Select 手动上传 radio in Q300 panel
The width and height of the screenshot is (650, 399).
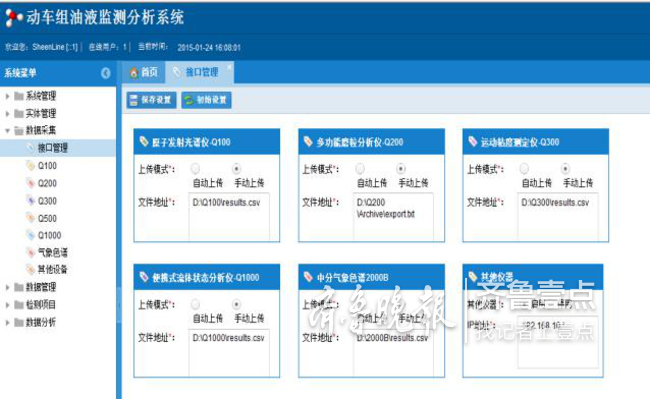565,169
